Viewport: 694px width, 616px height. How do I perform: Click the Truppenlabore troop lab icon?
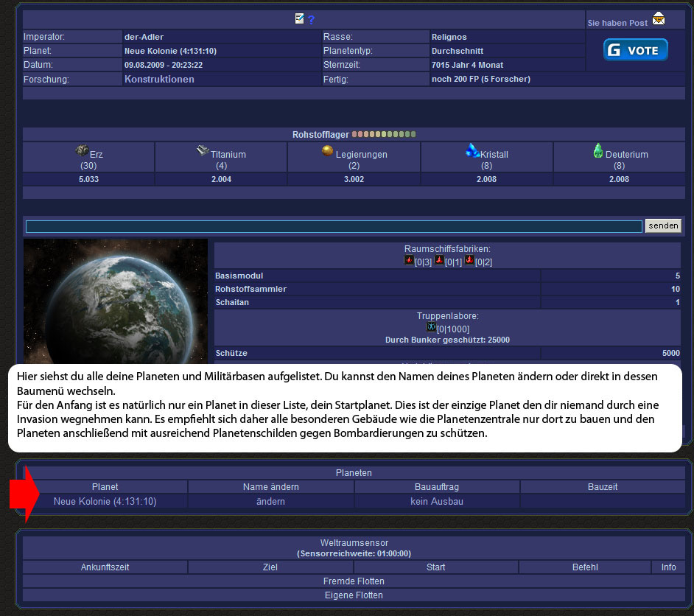pyautogui.click(x=431, y=327)
